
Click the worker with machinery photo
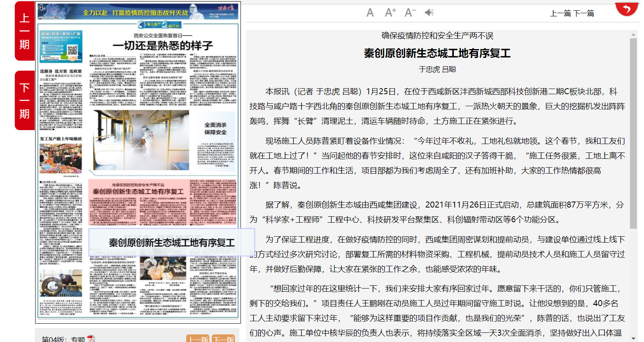tap(61, 283)
